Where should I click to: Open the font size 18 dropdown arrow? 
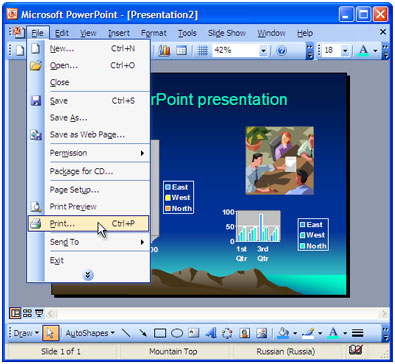(x=345, y=51)
